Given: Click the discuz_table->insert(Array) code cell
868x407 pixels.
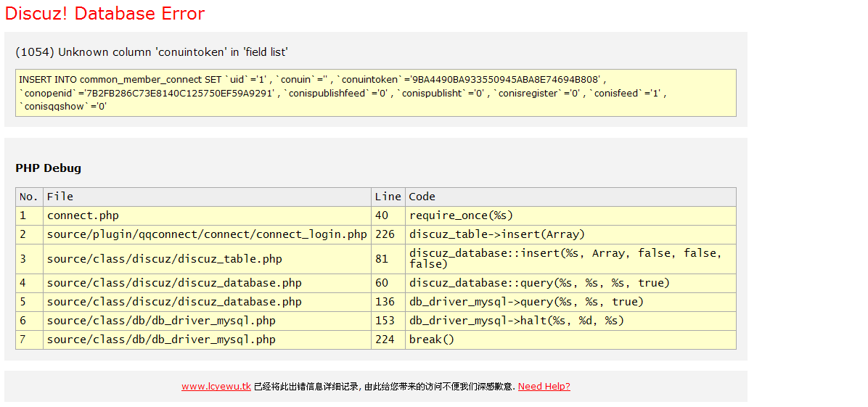Looking at the screenshot, I should pyautogui.click(x=496, y=234).
